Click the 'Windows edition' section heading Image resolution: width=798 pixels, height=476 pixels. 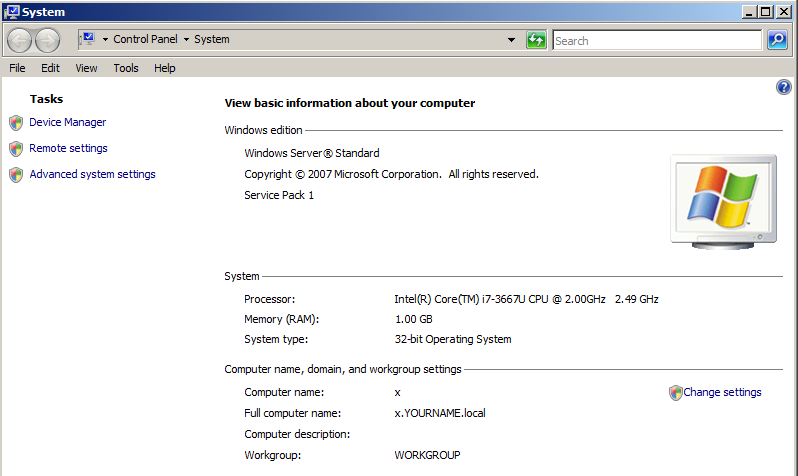pyautogui.click(x=264, y=130)
